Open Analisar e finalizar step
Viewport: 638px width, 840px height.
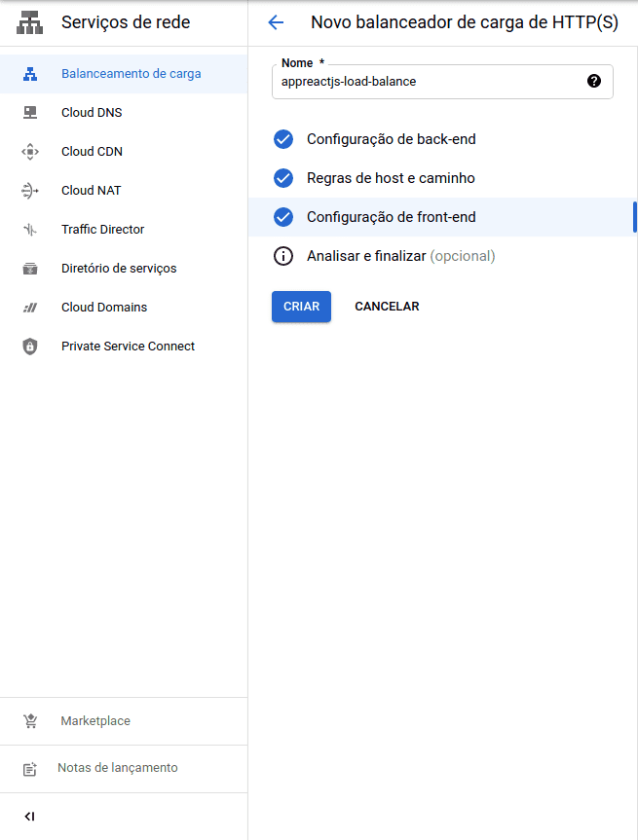(x=366, y=256)
